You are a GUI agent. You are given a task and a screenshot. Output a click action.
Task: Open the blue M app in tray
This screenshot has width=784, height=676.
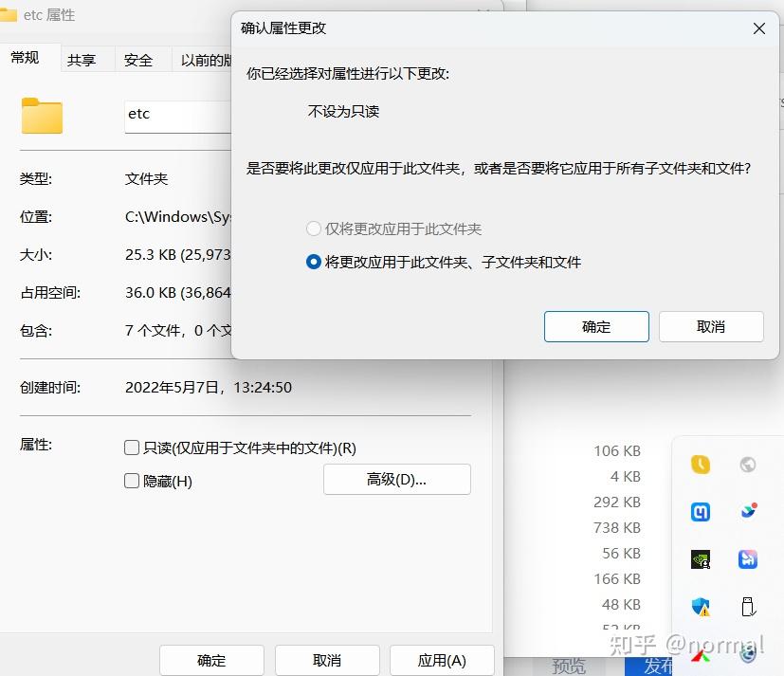(x=699, y=511)
